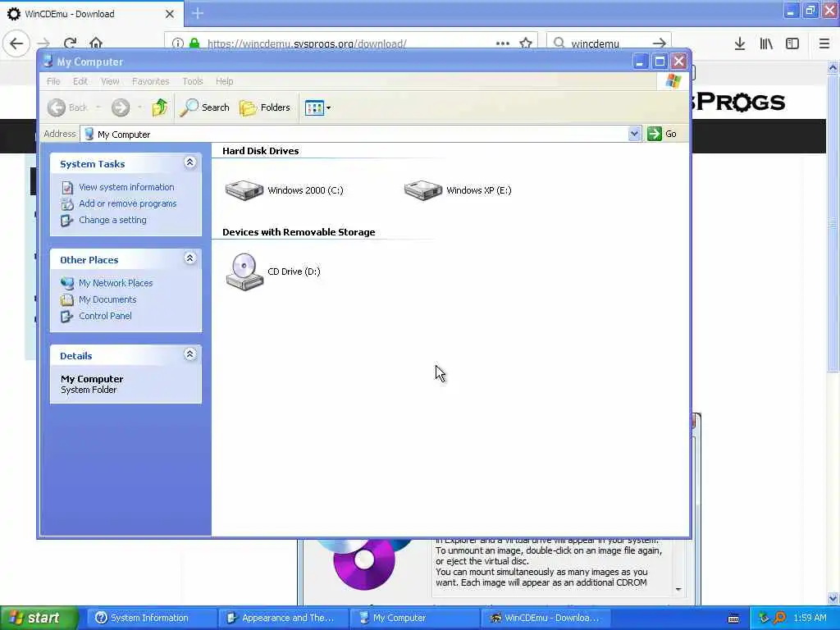The height and width of the screenshot is (630, 840).
Task: Click the Firefox reload button
Action: pos(70,43)
